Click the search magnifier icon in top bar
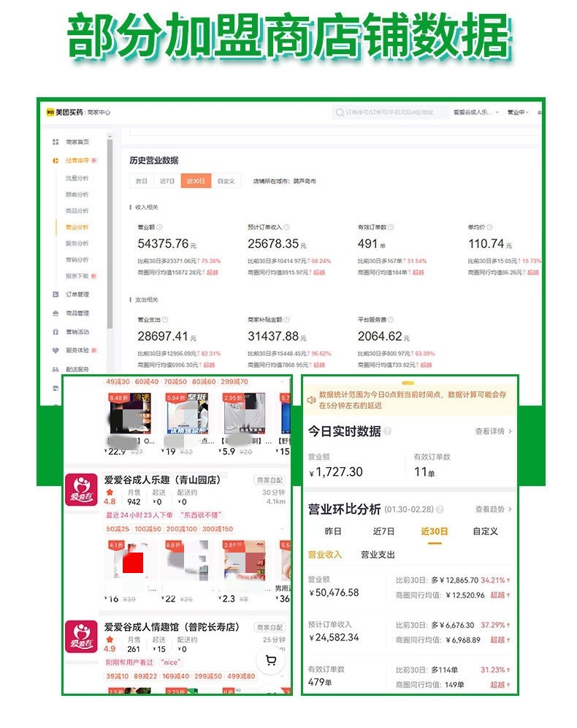577x728 pixels. tap(340, 113)
